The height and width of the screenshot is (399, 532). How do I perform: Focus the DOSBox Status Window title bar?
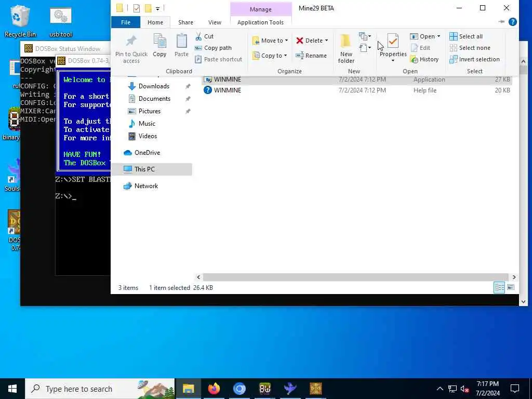pyautogui.click(x=66, y=48)
